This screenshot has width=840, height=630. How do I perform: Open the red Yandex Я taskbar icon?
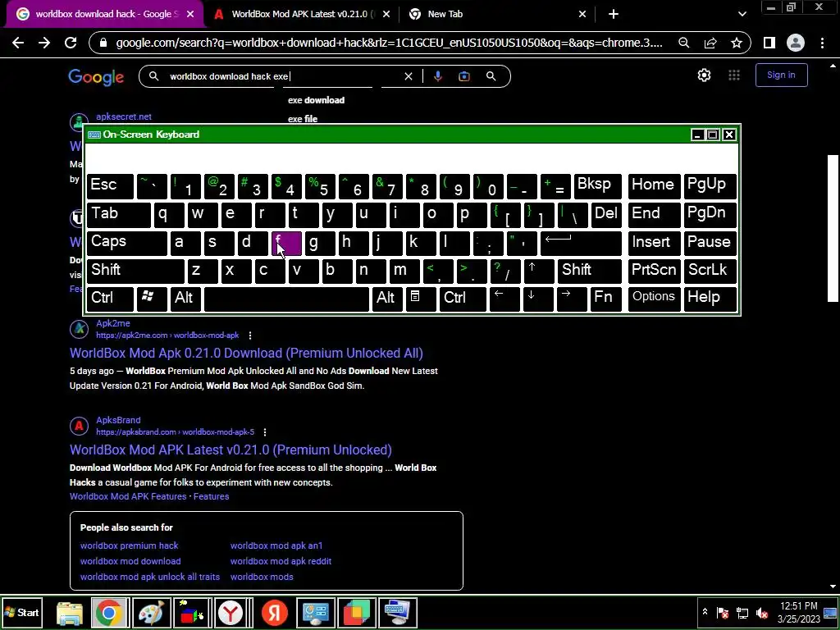click(274, 613)
